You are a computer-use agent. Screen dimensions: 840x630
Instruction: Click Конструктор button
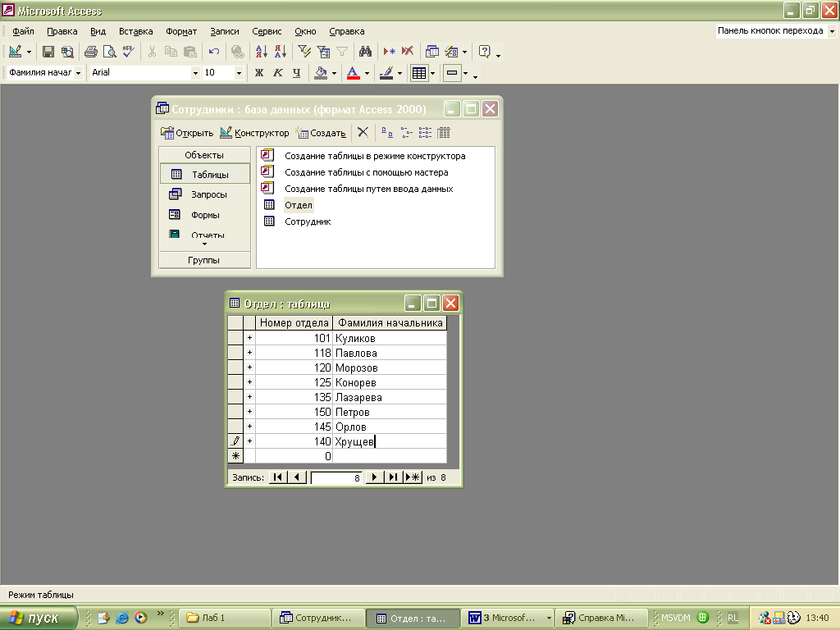(x=254, y=133)
